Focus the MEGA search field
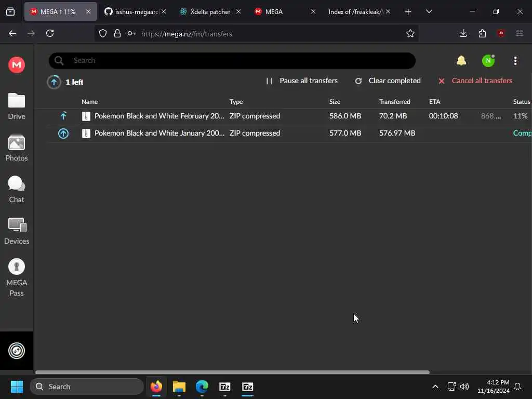The image size is (532, 399). tap(232, 61)
